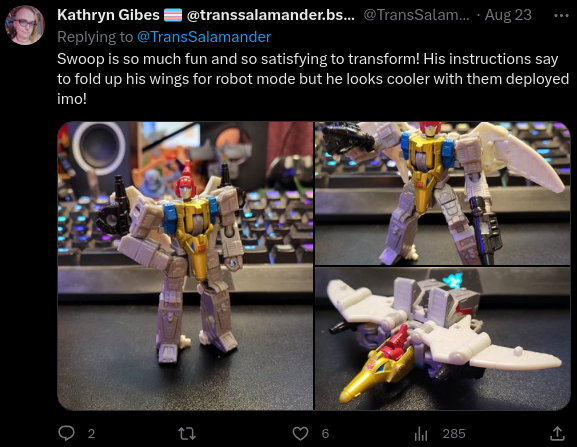Click the repost arrows icon

point(187,434)
